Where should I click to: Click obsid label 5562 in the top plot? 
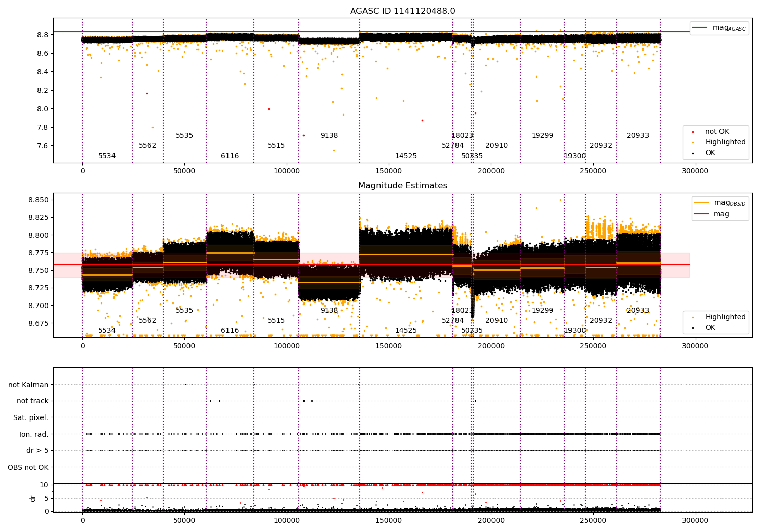(x=147, y=146)
